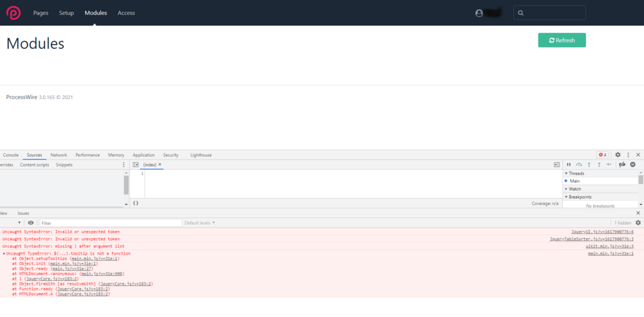Screen dimensions: 644x317
Task: Click the step over debugger icon
Action: pos(579,165)
